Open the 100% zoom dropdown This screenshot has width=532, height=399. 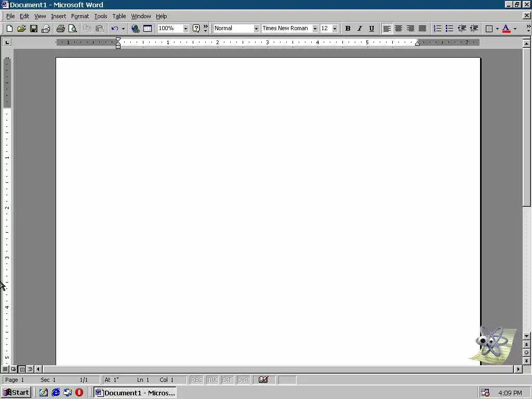tap(185, 29)
